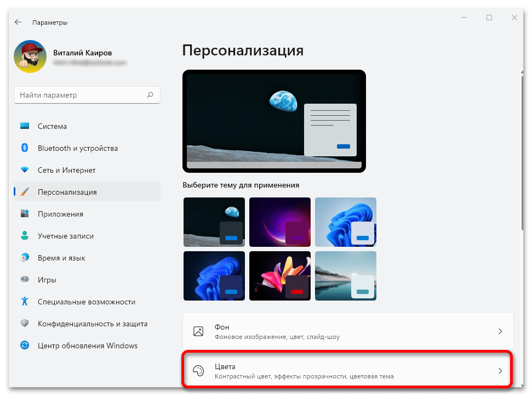Click the Bluetooth icon in sidebar
532x396 pixels.
pos(25,148)
